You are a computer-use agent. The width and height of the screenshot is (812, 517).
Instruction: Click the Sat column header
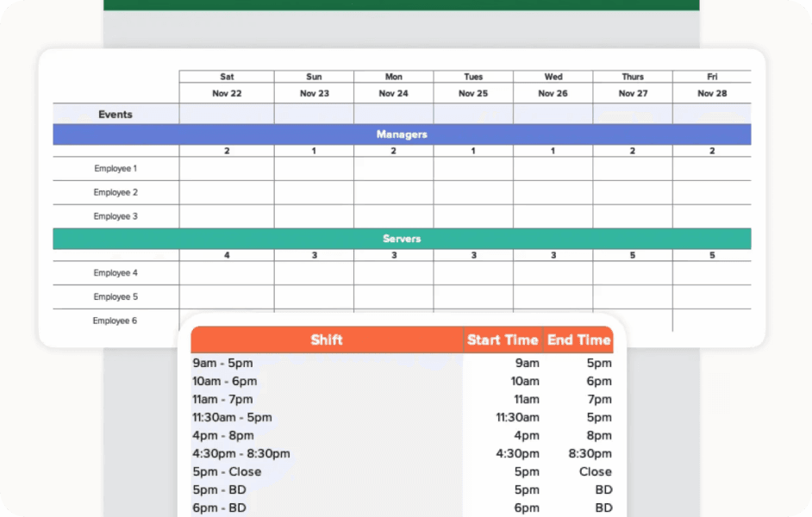point(227,77)
